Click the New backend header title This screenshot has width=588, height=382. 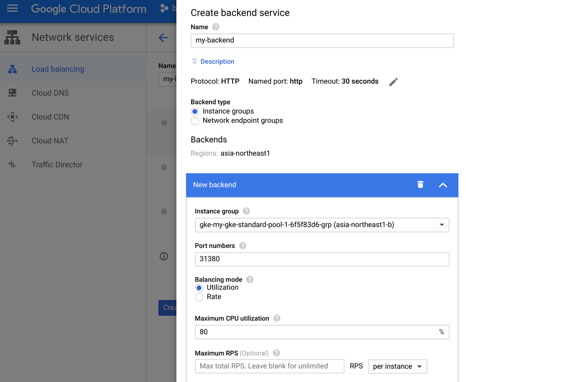tap(215, 185)
